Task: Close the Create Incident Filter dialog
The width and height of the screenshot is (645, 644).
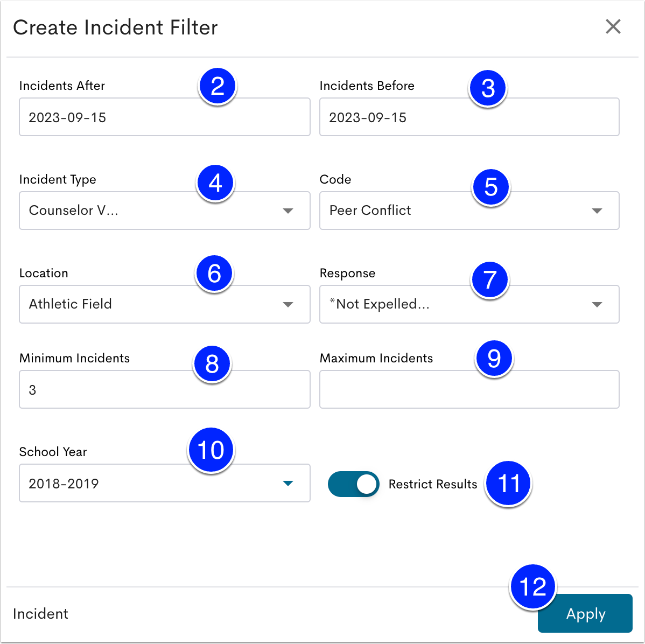Action: click(x=613, y=27)
